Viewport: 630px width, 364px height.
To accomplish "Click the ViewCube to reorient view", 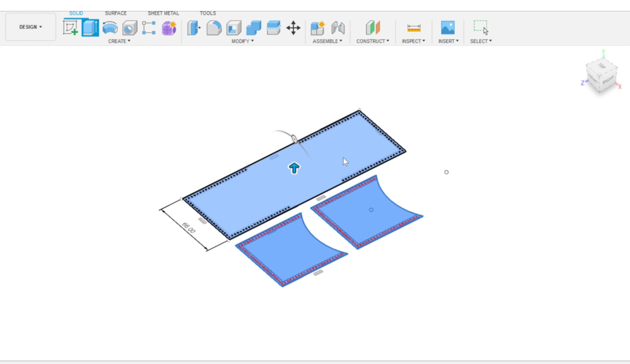I will click(x=601, y=75).
